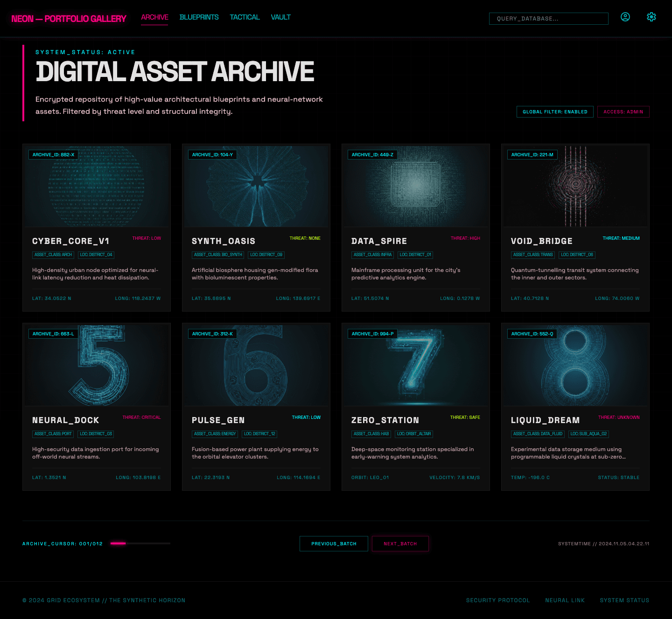672x619 pixels.
Task: Open the Security Protocol footer link
Action: point(497,600)
